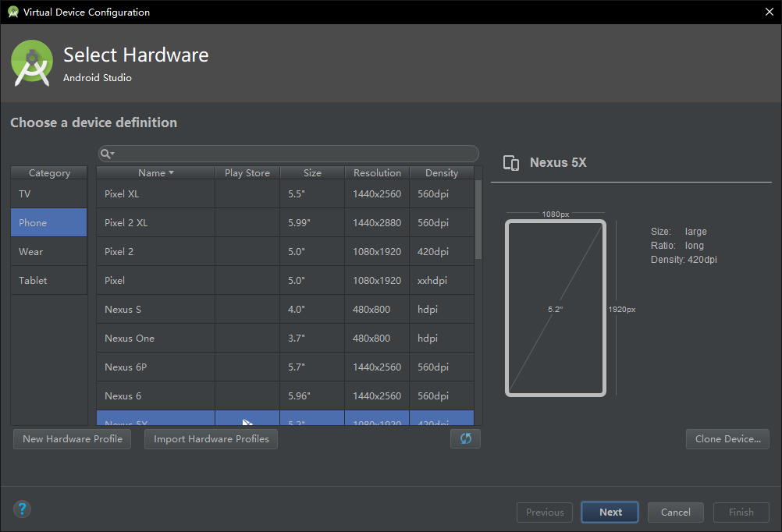782x532 pixels.
Task: Close the Virtual Device Configuration dialog
Action: (769, 12)
